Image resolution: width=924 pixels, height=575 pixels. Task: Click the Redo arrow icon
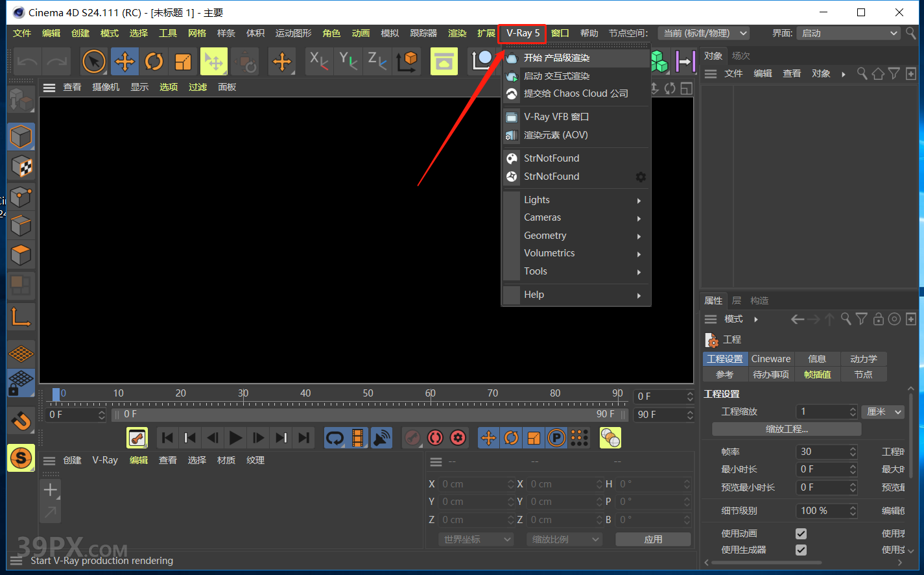(56, 62)
